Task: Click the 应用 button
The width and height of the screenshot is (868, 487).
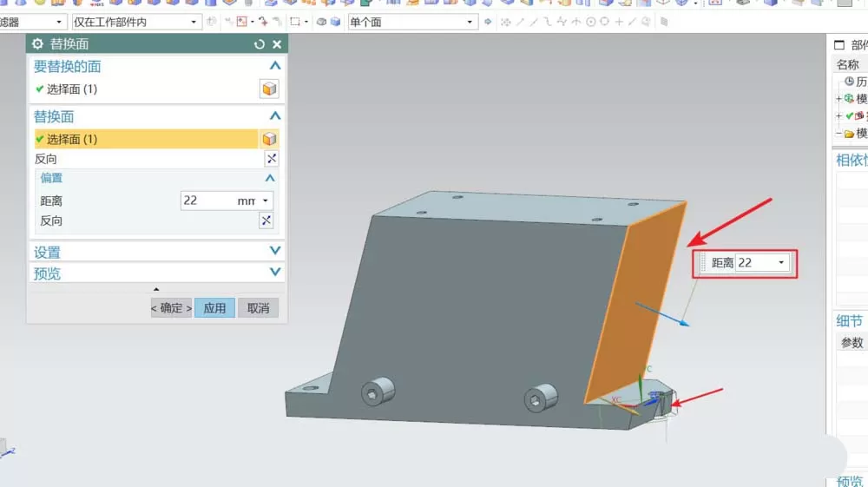Action: coord(214,307)
